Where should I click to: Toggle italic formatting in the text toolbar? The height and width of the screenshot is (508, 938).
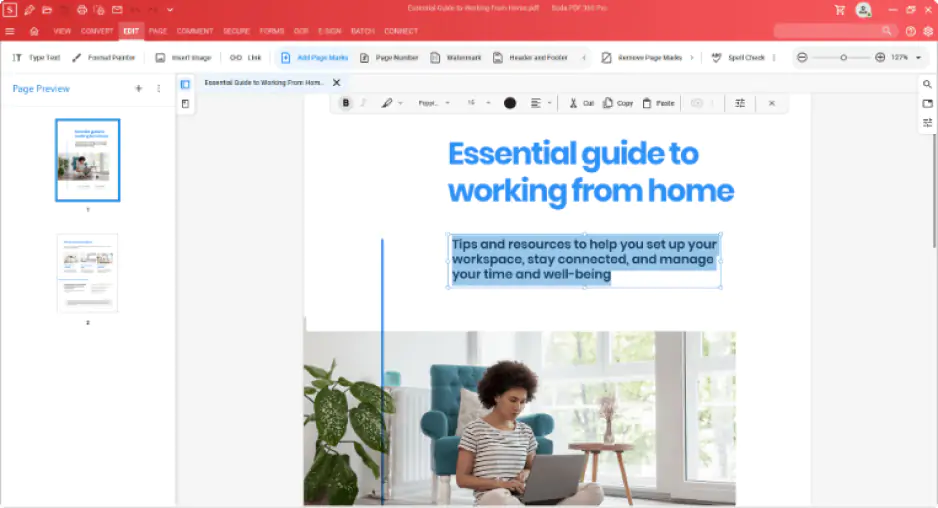(x=363, y=103)
